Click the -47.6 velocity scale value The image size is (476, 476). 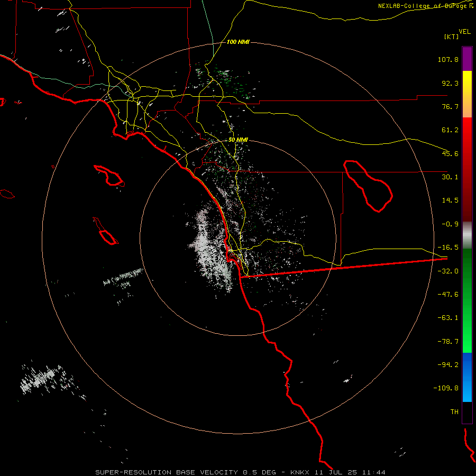point(448,295)
